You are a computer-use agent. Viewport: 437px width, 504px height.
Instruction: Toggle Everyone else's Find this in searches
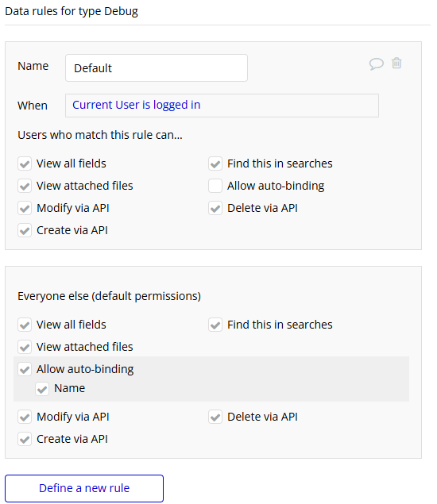coord(215,325)
